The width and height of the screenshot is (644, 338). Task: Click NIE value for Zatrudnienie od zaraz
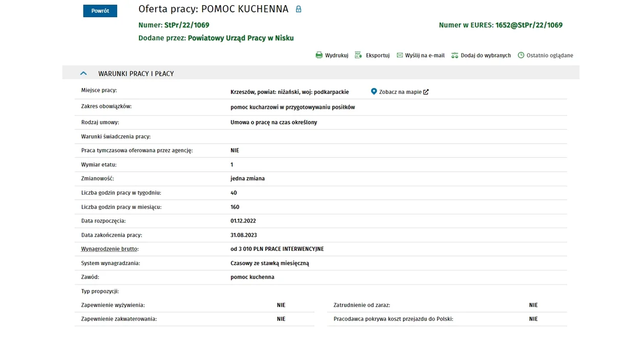(x=533, y=305)
